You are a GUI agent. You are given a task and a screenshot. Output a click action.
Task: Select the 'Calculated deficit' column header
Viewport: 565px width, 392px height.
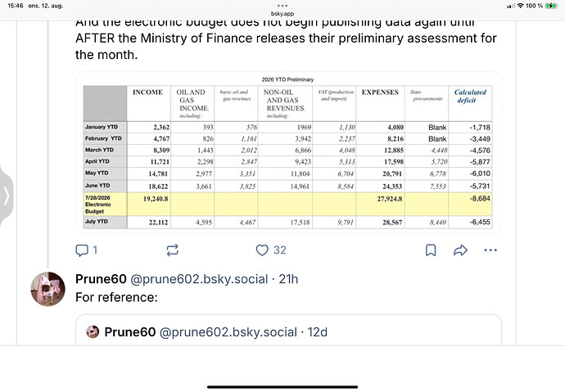[470, 96]
